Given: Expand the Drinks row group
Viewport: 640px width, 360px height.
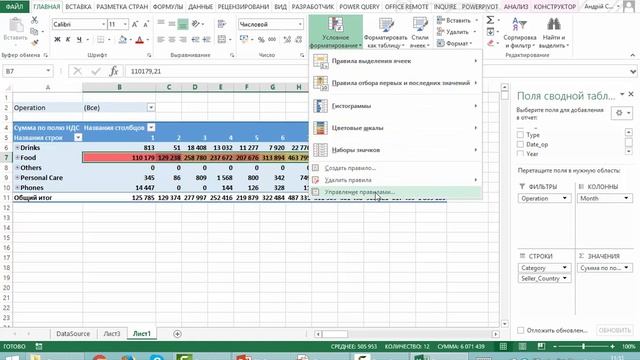Looking at the screenshot, I should tap(17, 147).
